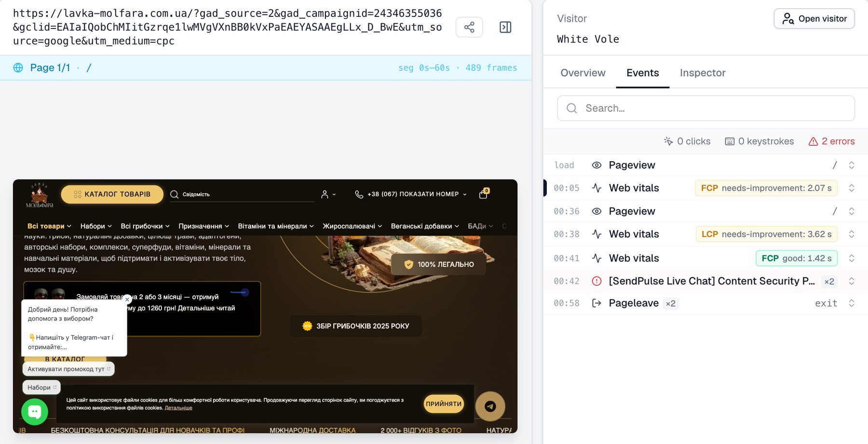Image resolution: width=868 pixels, height=444 pixels.
Task: Click the Pageleave exit arrow icon
Action: [597, 303]
